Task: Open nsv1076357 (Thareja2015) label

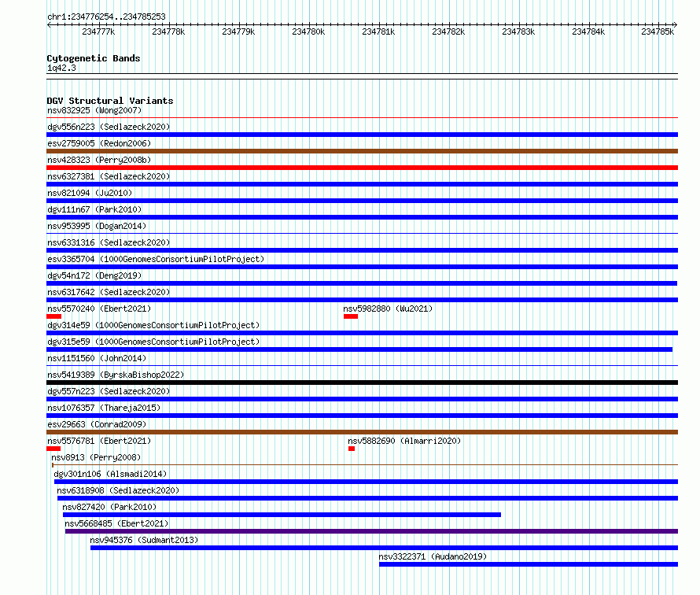Action: 104,408
